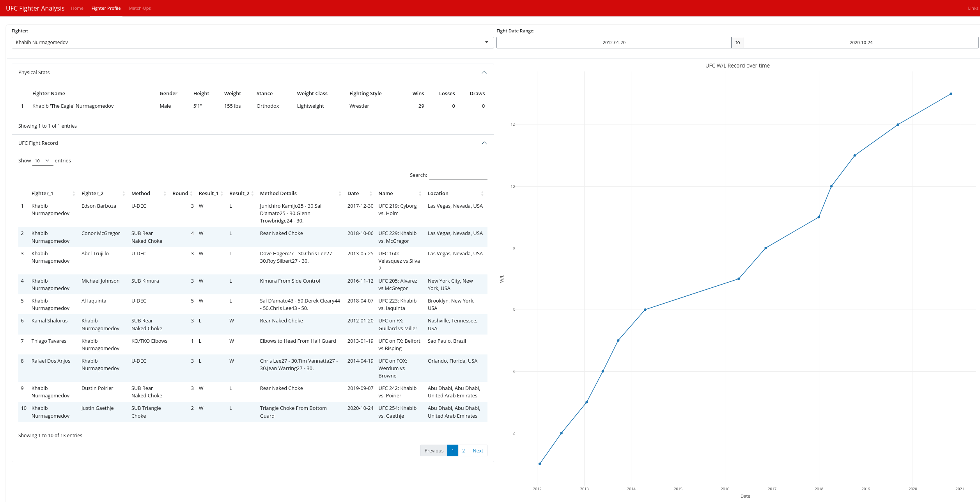The image size is (980, 502).
Task: Click the chart point at 10 wins
Action: (831, 186)
